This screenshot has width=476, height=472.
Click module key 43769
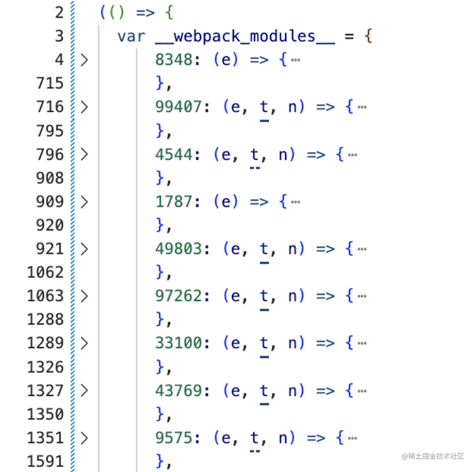(x=178, y=391)
